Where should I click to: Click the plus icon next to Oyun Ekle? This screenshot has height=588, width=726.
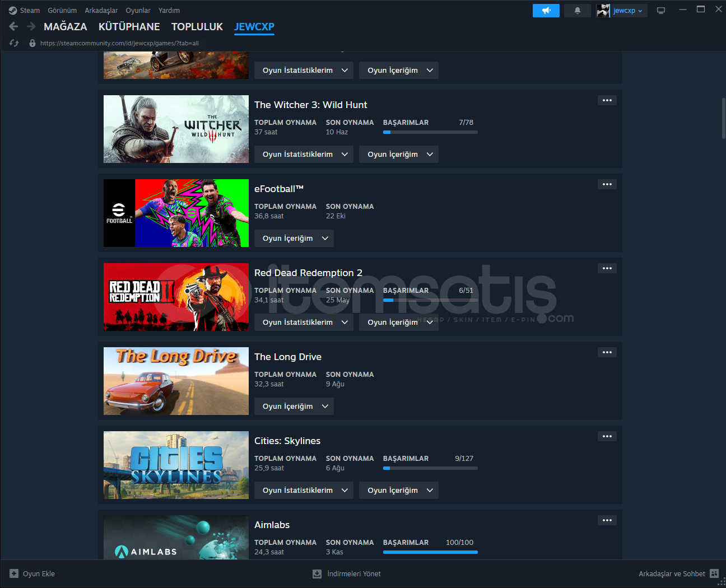[14, 573]
